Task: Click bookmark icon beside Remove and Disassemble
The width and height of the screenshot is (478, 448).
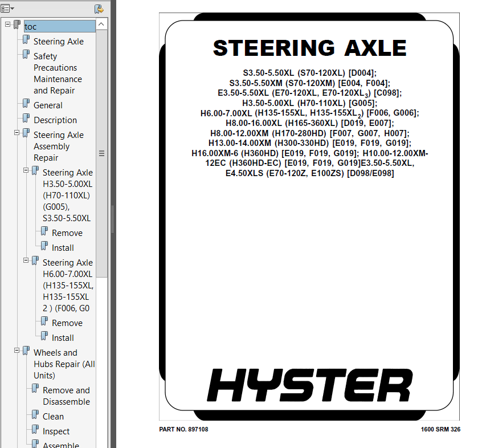Action: point(35,389)
